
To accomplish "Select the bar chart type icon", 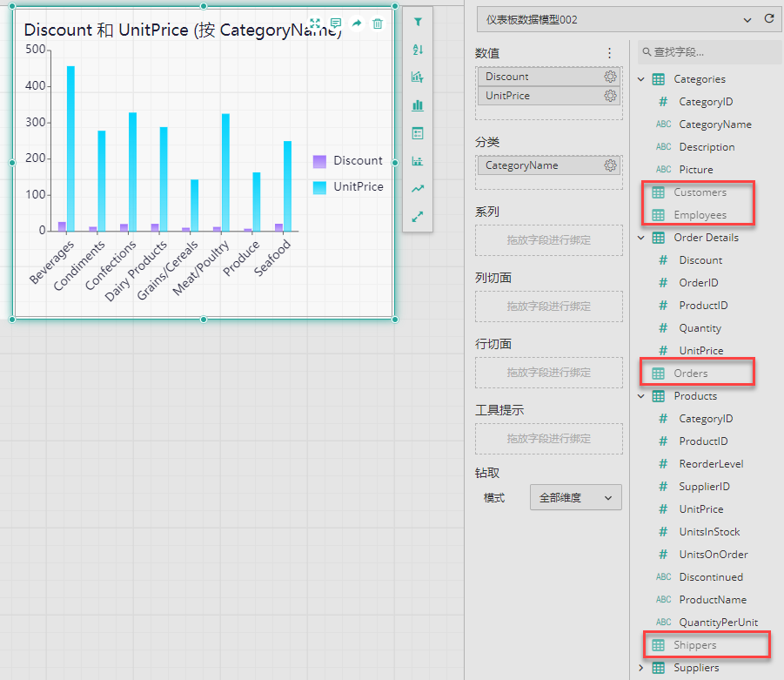I will (418, 105).
